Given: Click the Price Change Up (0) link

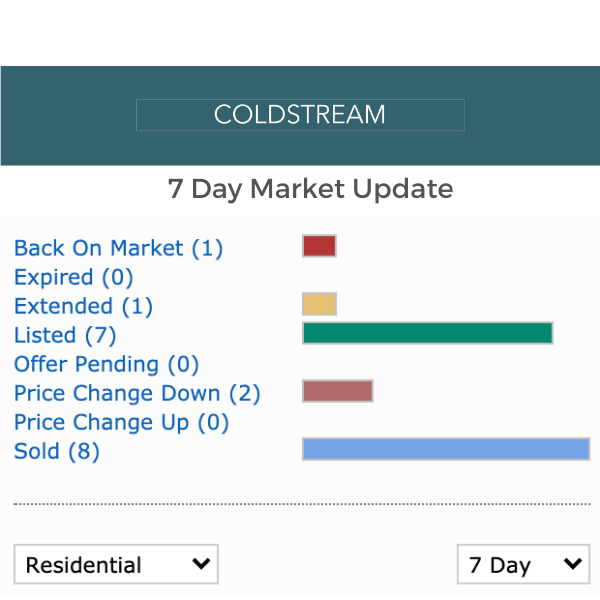Looking at the screenshot, I should click(x=121, y=422).
